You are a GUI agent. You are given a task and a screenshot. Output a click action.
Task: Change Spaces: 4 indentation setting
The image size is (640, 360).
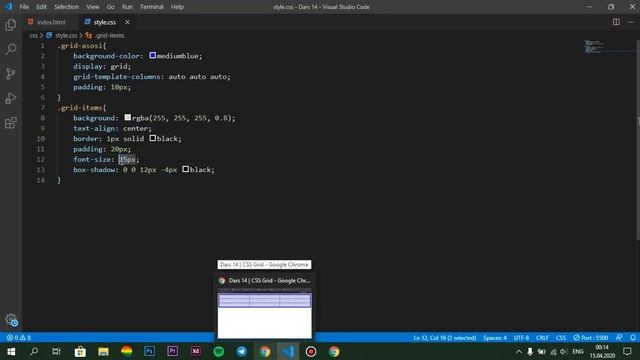pyautogui.click(x=495, y=338)
